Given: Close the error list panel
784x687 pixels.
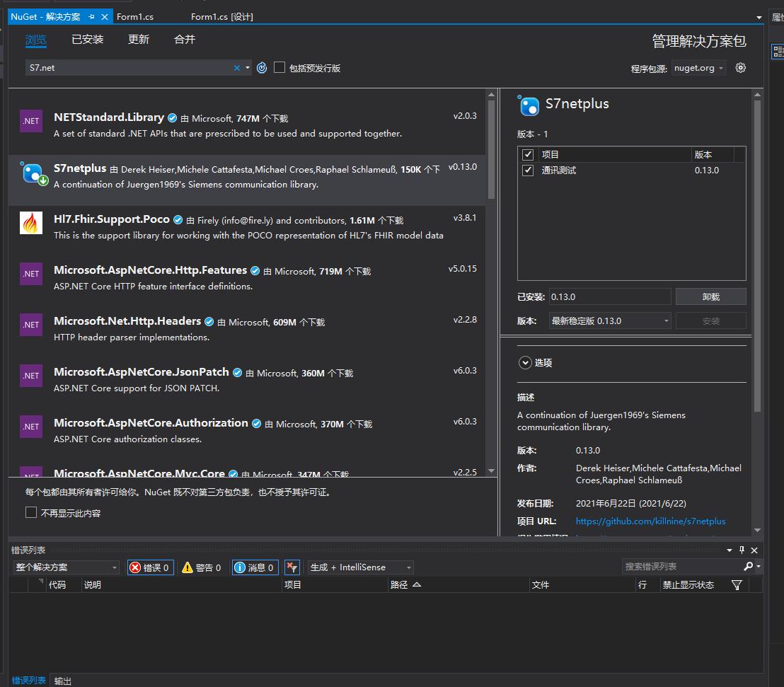Looking at the screenshot, I should coord(754,550).
